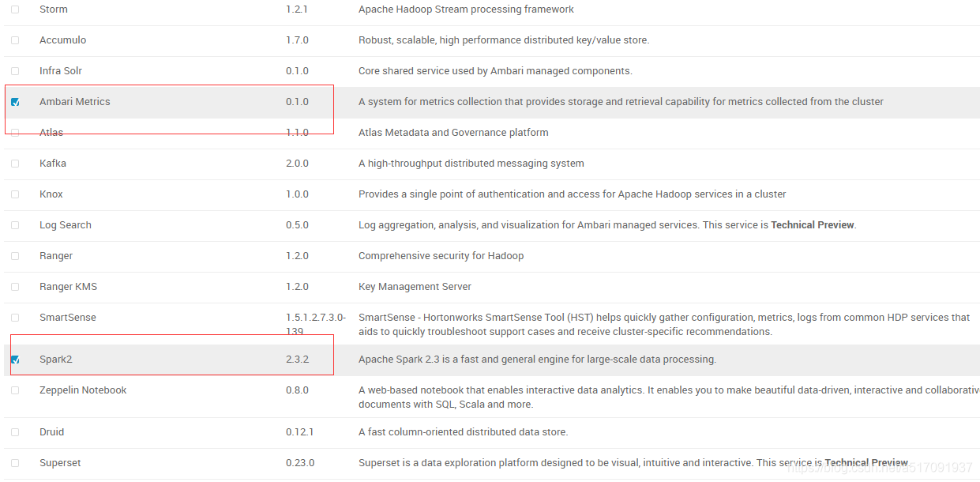Click the Storm stream processing framework description
This screenshot has width=980, height=482.
[467, 9]
